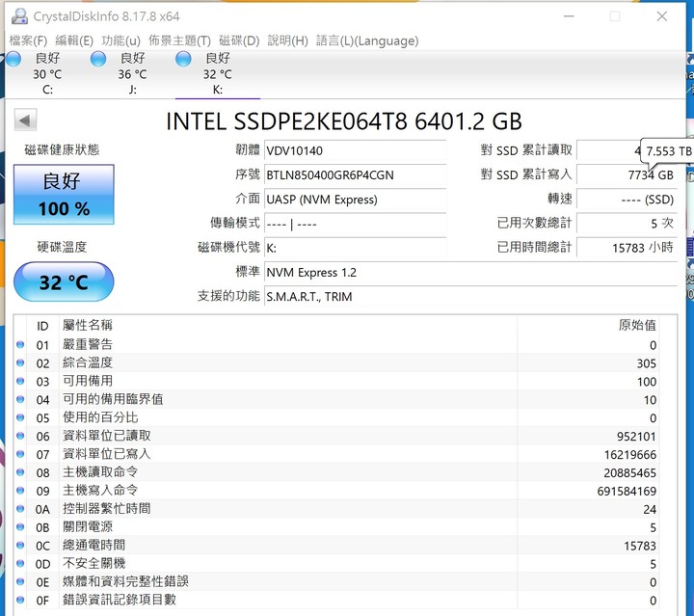Click the status dot of row 0D 不安全關機
The image size is (694, 616).
(x=20, y=563)
